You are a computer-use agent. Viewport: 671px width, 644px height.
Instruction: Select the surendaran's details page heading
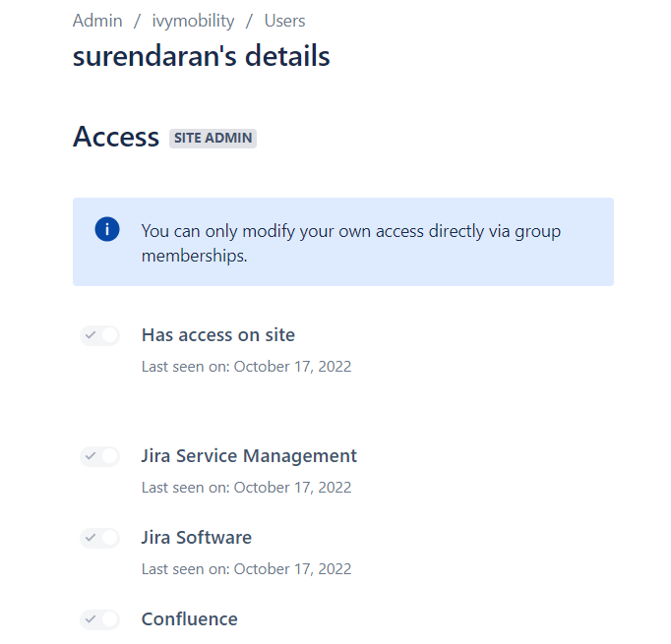(201, 56)
